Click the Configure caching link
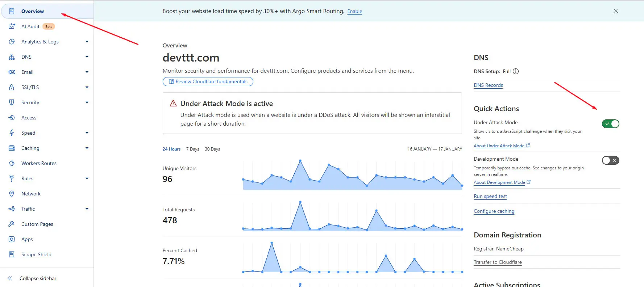644x287 pixels. [494, 211]
